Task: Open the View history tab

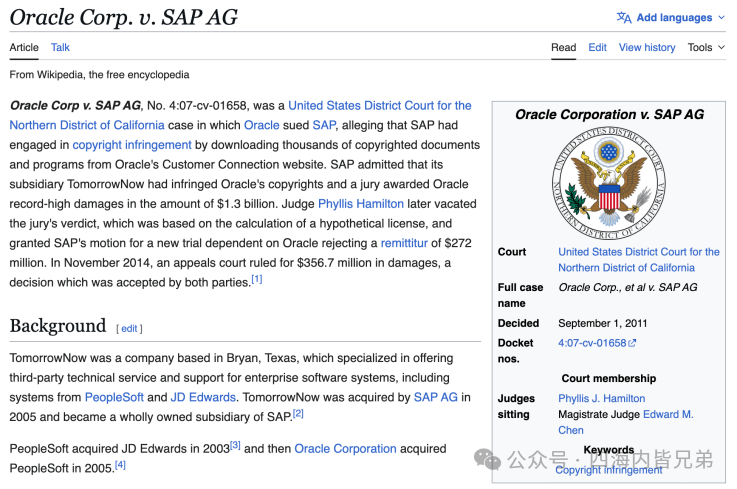Action: tap(647, 47)
